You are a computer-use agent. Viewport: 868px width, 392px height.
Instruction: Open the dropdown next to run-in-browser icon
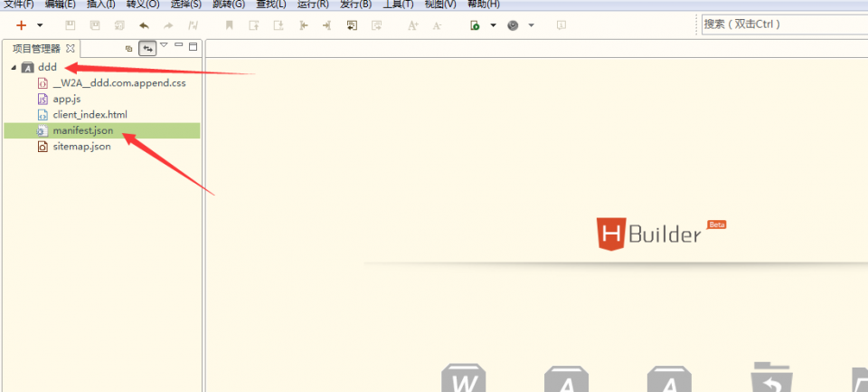coord(494,25)
